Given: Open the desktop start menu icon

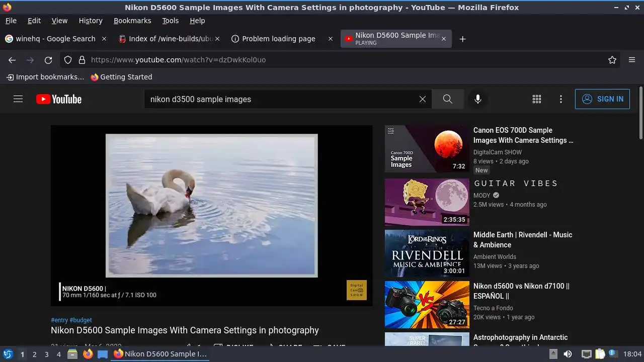Looking at the screenshot, I should click(8, 354).
